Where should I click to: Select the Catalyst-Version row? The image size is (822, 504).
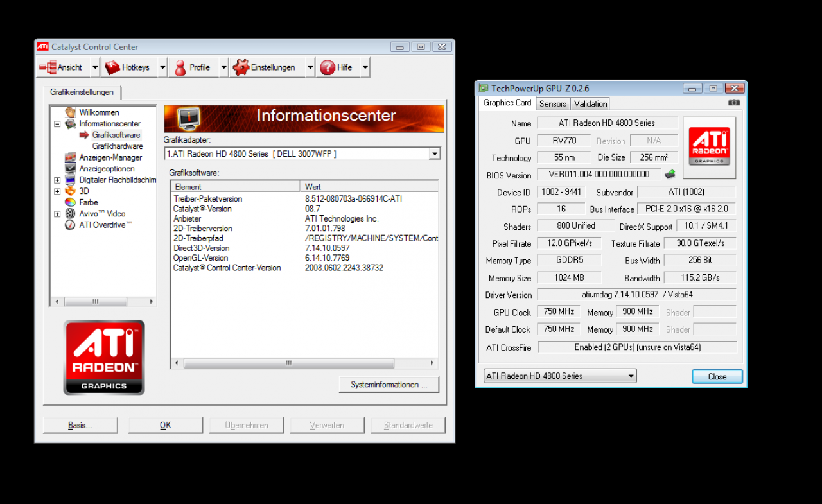pyautogui.click(x=304, y=209)
